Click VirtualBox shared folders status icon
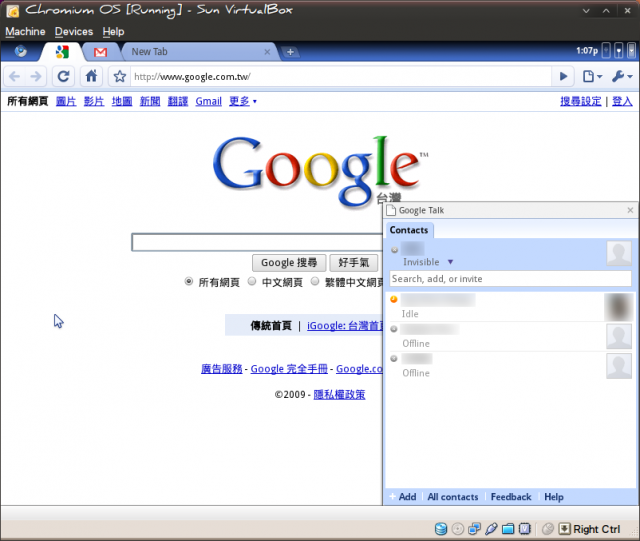This screenshot has height=541, width=640. click(508, 529)
